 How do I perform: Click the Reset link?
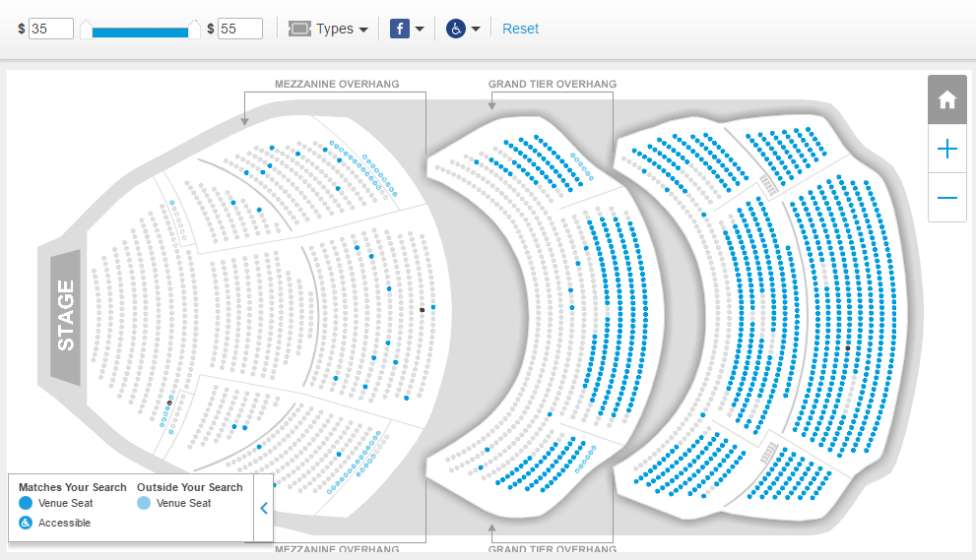point(520,29)
